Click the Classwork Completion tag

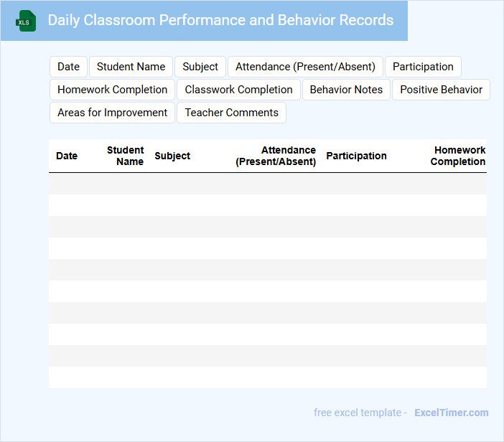tap(238, 90)
